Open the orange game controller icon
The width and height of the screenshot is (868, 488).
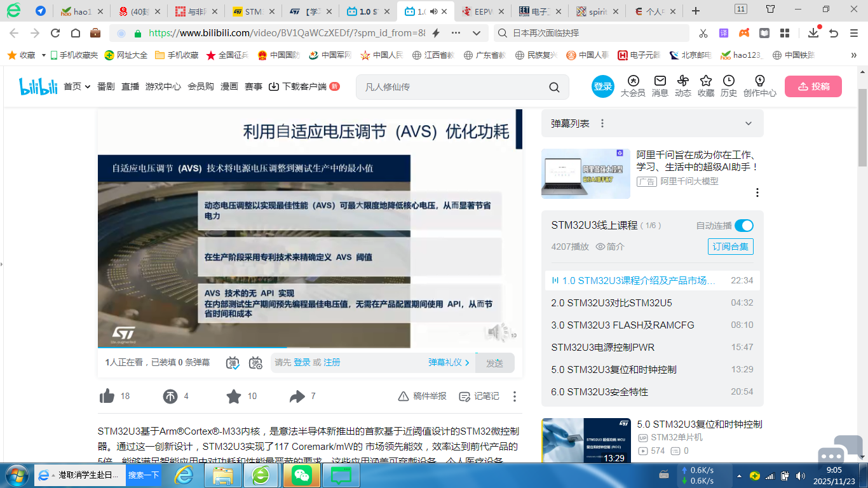pyautogui.click(x=743, y=33)
